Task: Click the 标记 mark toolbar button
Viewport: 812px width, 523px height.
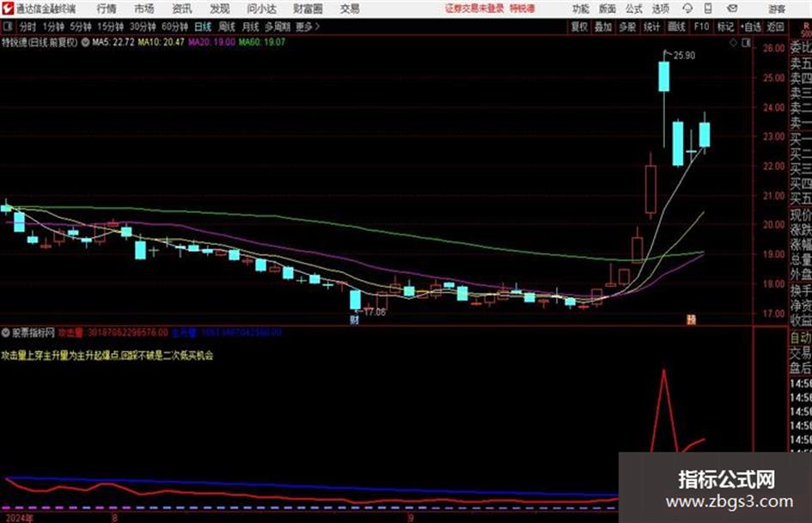Action: coord(725,27)
